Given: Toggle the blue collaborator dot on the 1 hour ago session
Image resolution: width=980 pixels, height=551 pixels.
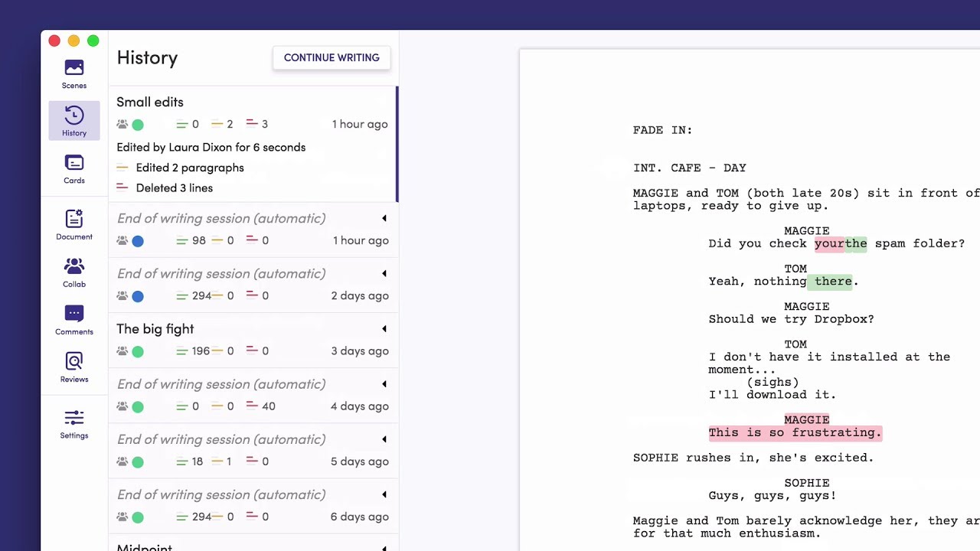Looking at the screenshot, I should (x=138, y=240).
